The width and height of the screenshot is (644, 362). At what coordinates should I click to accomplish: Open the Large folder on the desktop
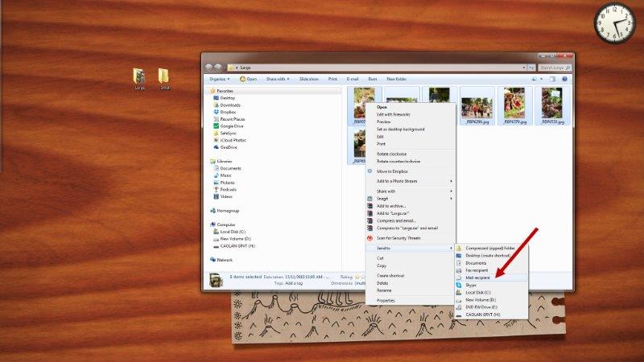click(x=140, y=76)
